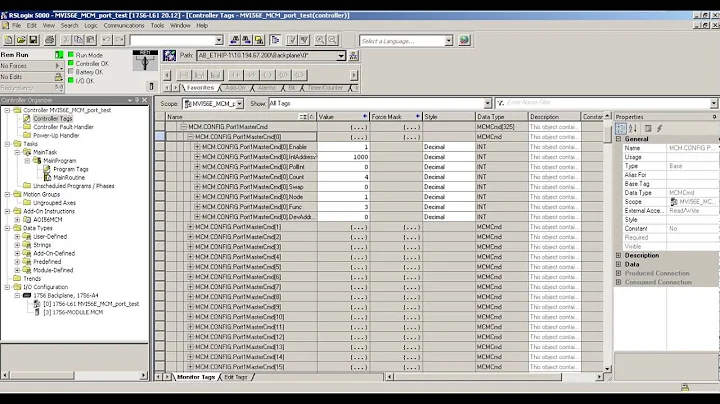The height and width of the screenshot is (404, 720).
Task: Open the Scope dropdown
Action: (239, 104)
